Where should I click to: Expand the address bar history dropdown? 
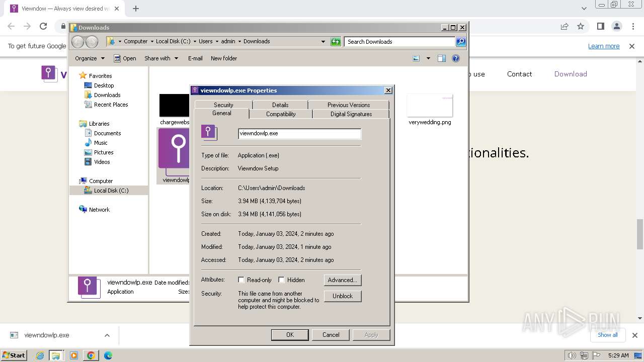click(x=323, y=42)
